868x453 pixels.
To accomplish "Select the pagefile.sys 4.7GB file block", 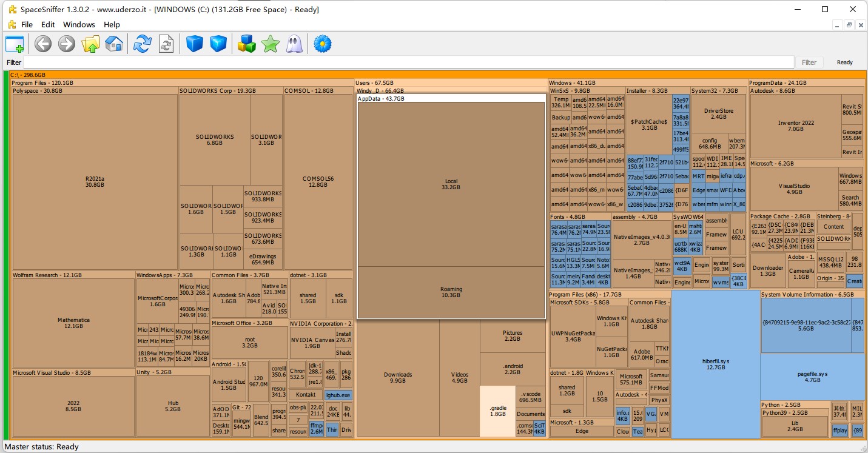I will [812, 377].
